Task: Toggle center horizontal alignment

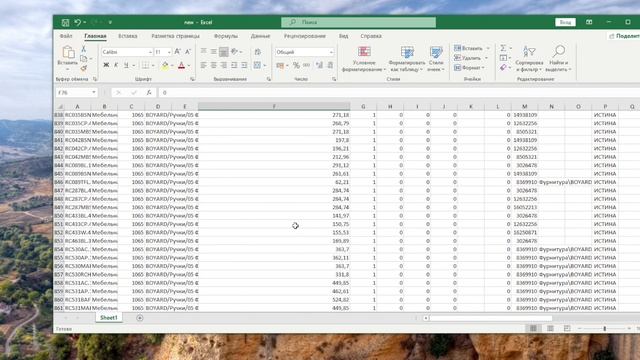Action: point(213,65)
